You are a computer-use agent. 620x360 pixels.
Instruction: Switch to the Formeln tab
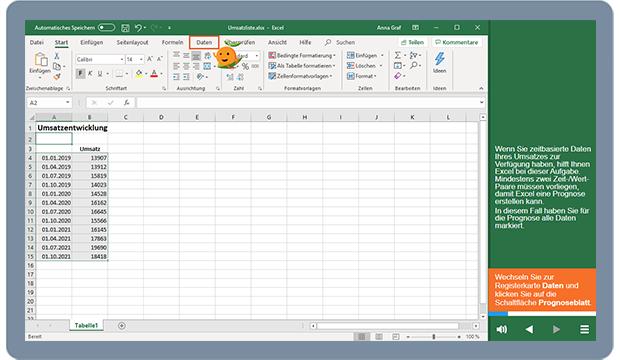click(172, 42)
